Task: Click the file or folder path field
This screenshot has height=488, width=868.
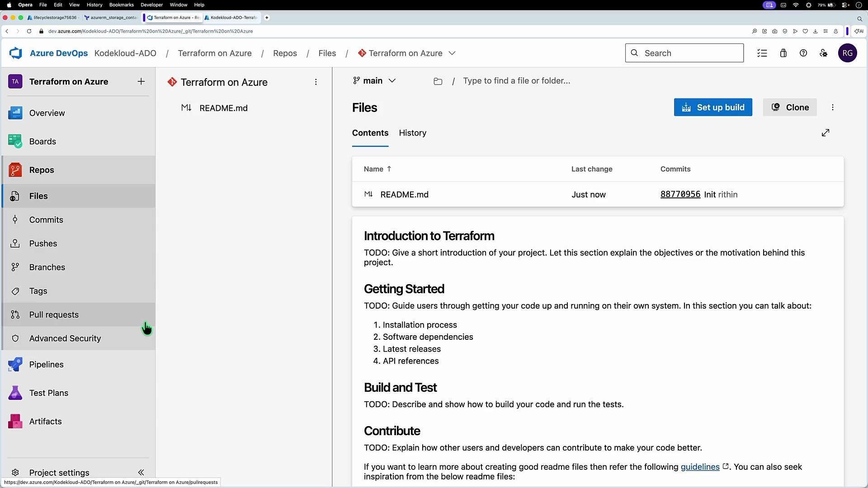Action: [x=517, y=81]
